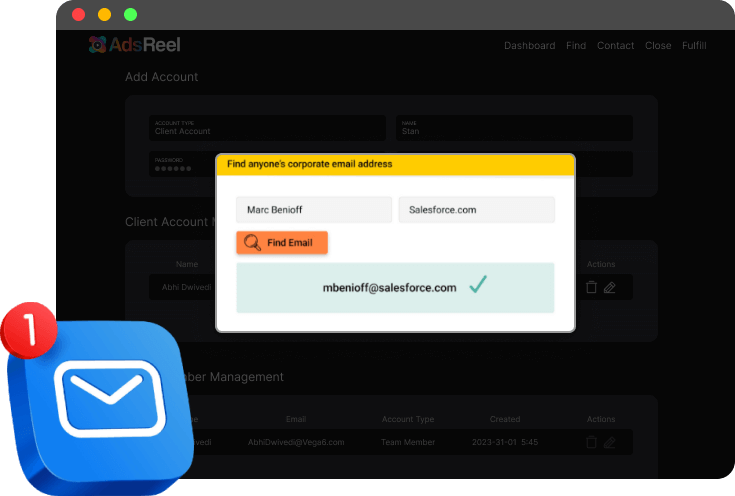Click the Add Account heading

point(162,77)
